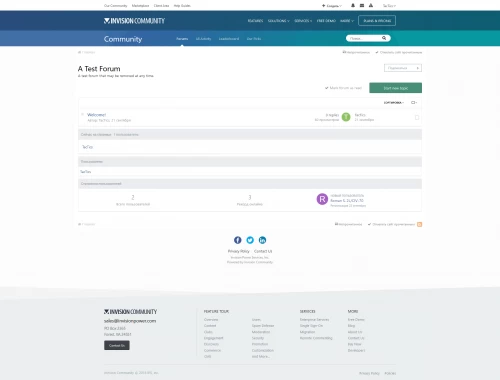Click Mark forum as read

(343, 88)
